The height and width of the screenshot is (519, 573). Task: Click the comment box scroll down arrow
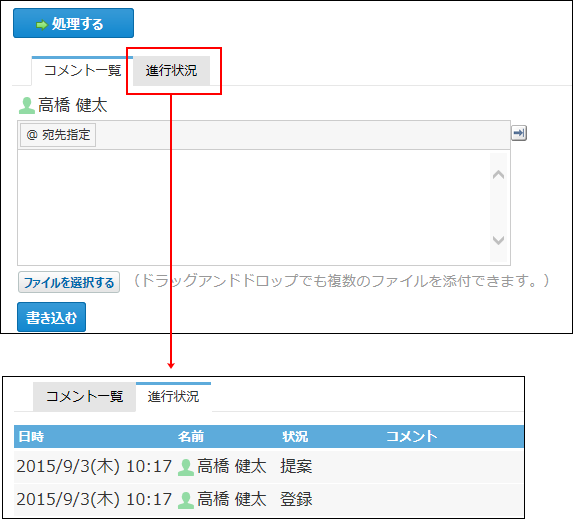click(498, 240)
